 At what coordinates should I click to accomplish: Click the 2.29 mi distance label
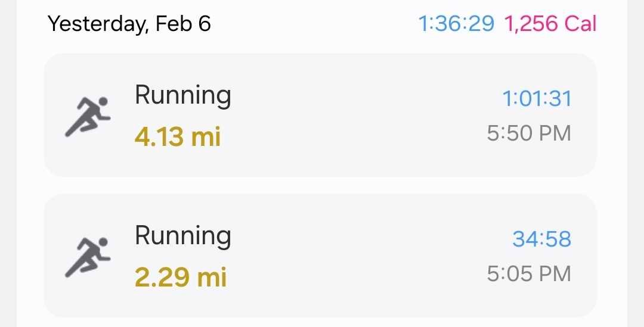[180, 278]
